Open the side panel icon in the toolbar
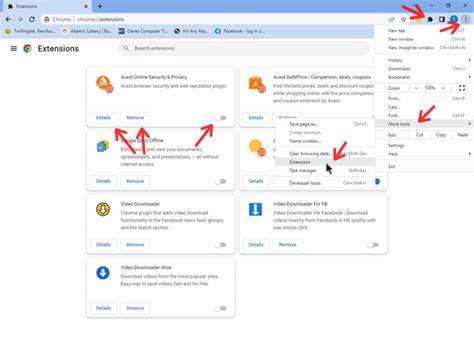Image resolution: width=474 pixels, height=363 pixels. point(442,19)
